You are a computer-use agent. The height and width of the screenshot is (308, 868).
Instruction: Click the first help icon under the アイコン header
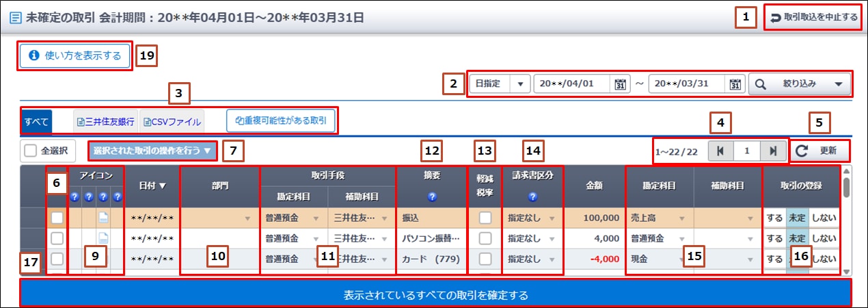click(76, 197)
